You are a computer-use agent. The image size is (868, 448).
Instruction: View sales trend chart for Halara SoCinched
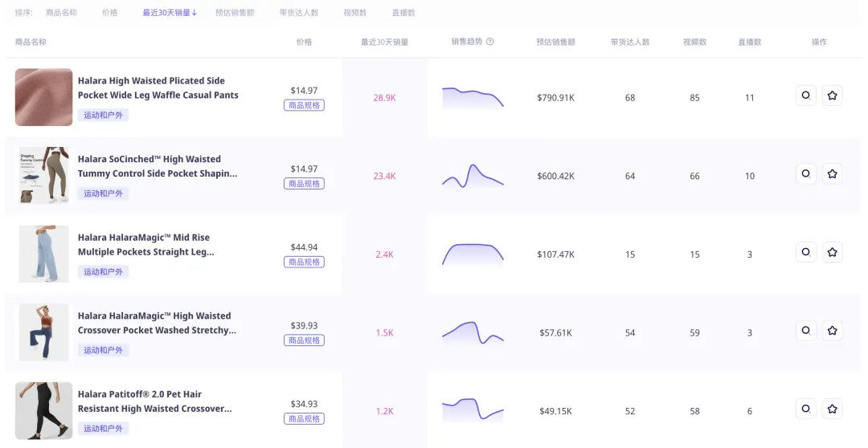pyautogui.click(x=473, y=176)
